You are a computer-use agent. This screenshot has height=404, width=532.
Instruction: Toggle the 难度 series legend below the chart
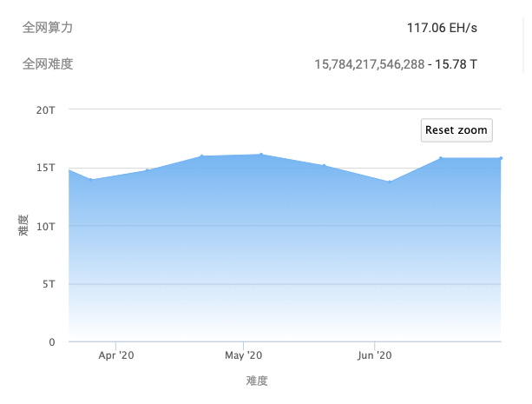coord(257,381)
